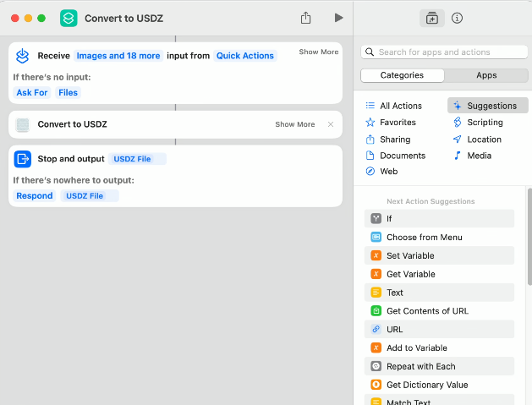
Task: Click the action list scrollbar
Action: [x=529, y=236]
